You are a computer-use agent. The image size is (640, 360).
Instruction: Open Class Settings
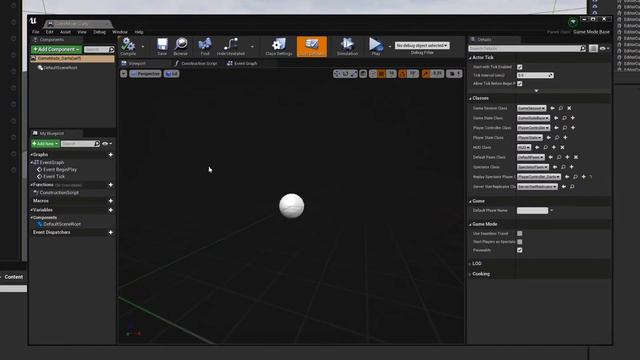[x=279, y=46]
